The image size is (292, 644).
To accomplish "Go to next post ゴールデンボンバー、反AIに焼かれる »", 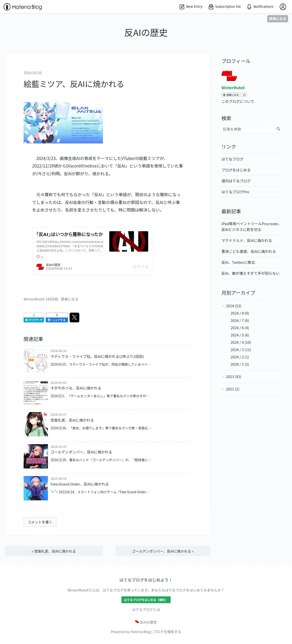I will pos(162,551).
